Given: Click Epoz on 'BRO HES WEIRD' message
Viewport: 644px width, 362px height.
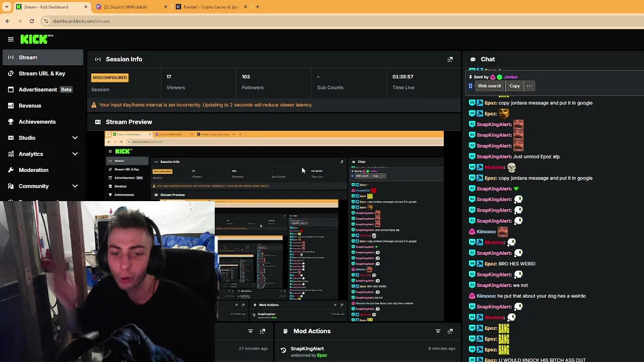Looking at the screenshot, I should click(491, 264).
